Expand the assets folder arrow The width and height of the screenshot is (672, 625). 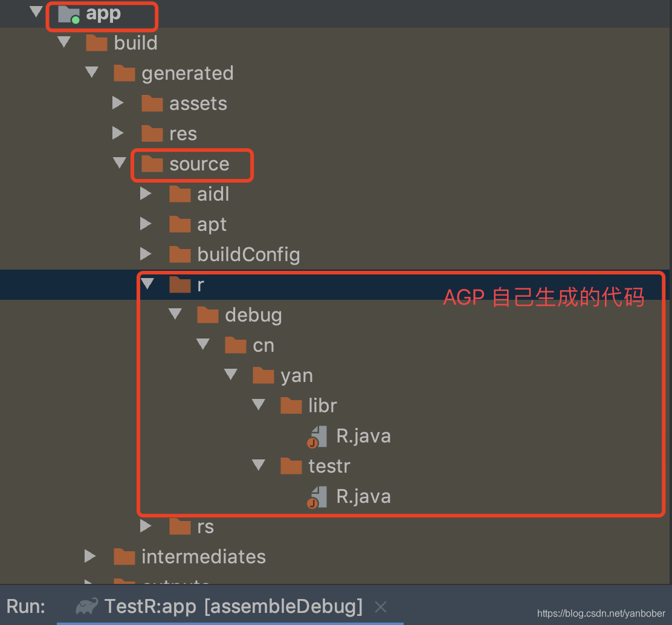click(x=118, y=103)
